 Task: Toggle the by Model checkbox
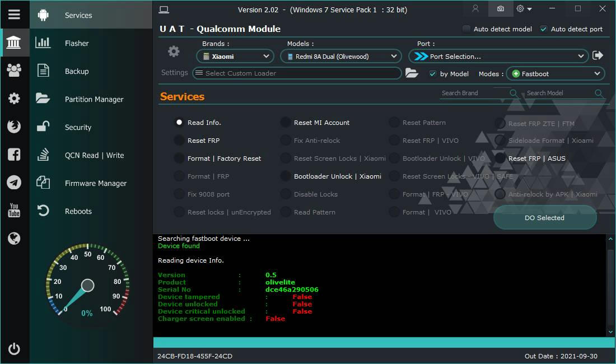432,73
